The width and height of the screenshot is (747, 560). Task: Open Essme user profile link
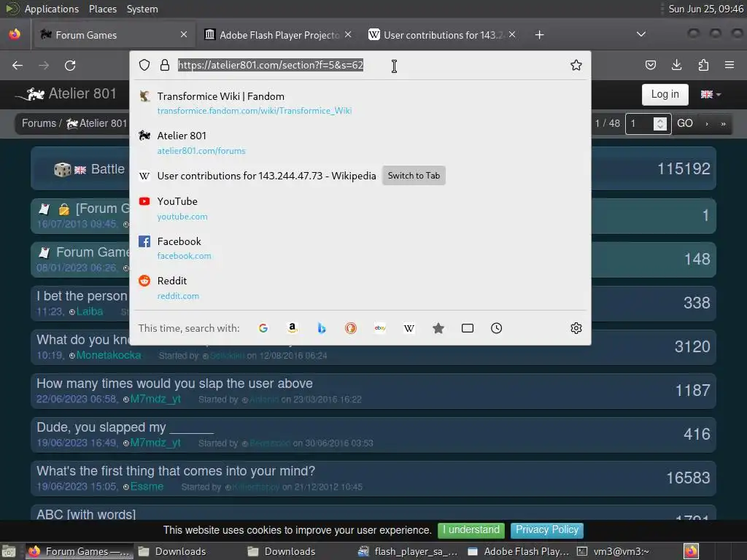(147, 486)
